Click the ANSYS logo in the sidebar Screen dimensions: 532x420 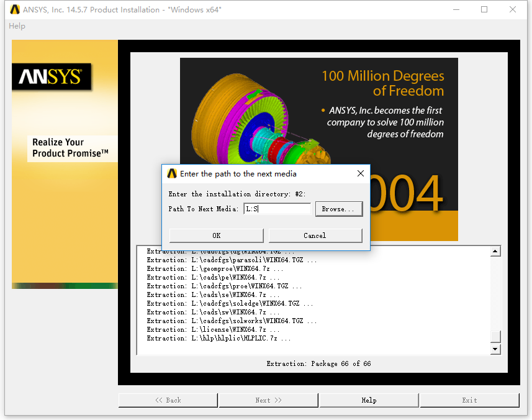tap(52, 77)
